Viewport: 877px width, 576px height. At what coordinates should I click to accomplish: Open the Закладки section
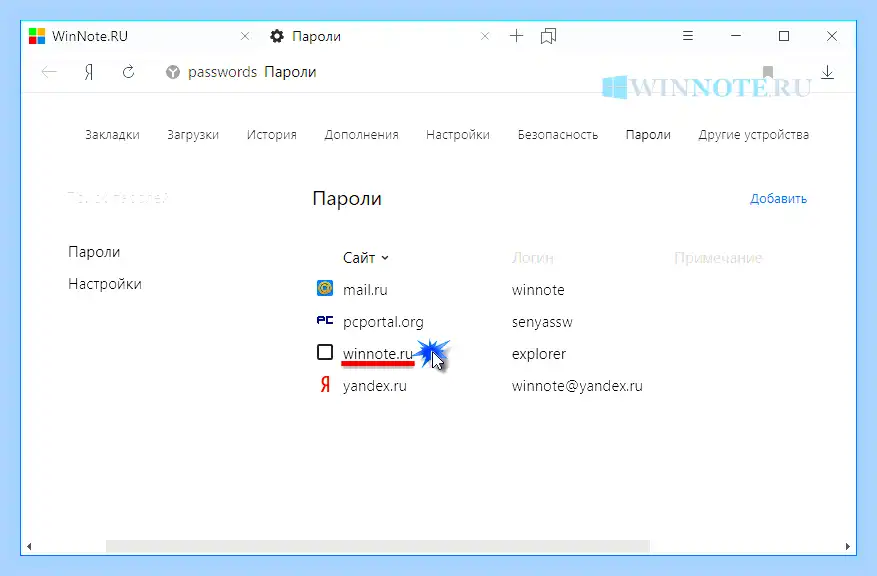112,135
